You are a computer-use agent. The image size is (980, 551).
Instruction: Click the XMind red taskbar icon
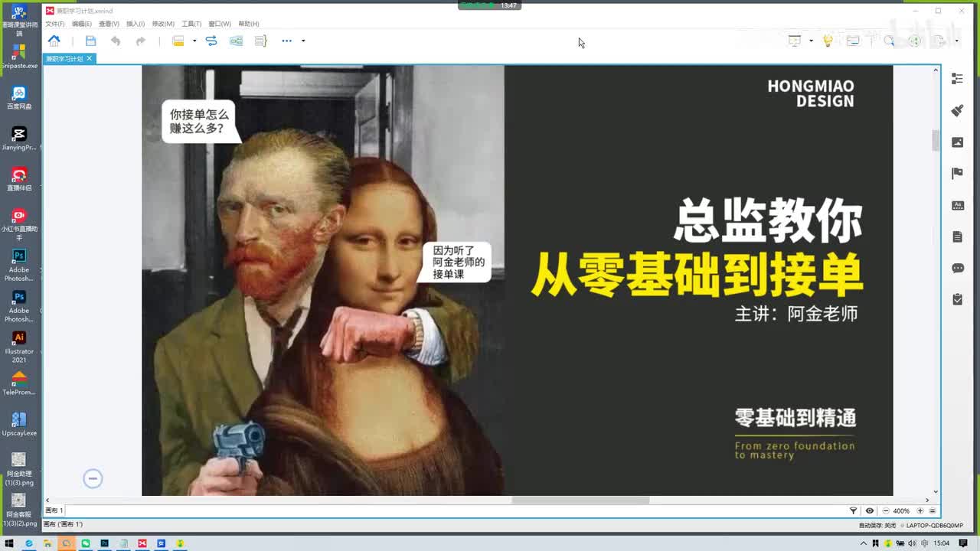[142, 543]
